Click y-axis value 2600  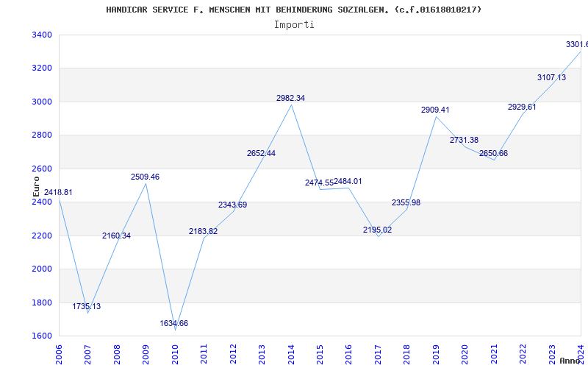click(41, 169)
